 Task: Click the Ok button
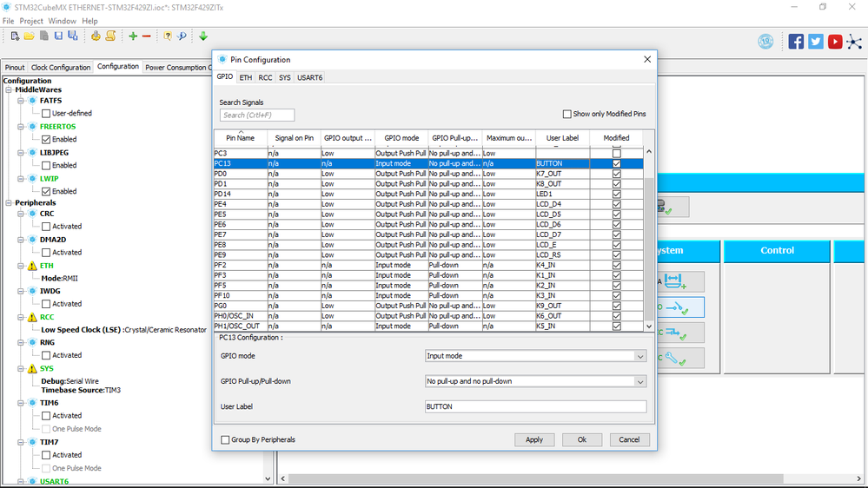tap(582, 440)
